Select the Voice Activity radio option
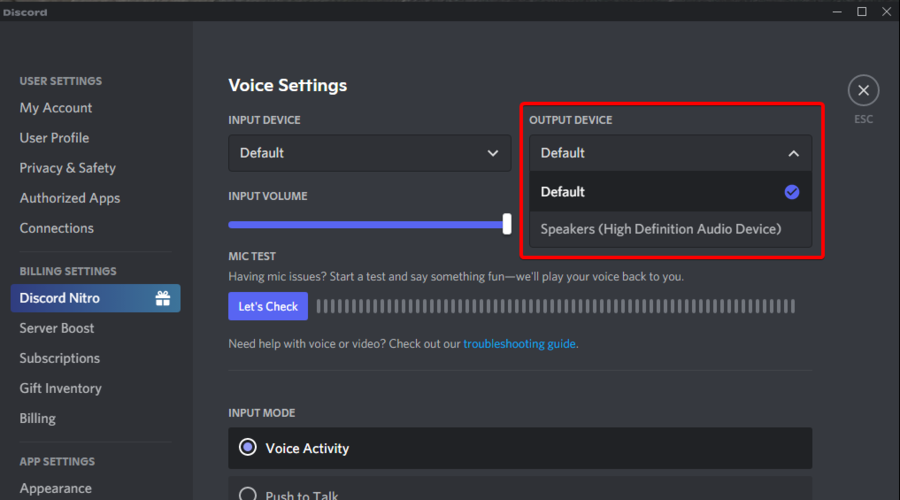This screenshot has height=500, width=900. coord(520,448)
